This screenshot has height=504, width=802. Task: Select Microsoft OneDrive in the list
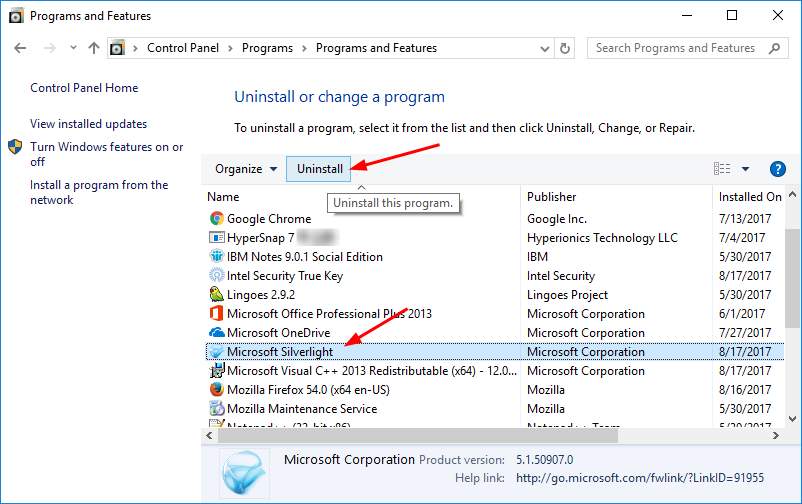coord(279,333)
